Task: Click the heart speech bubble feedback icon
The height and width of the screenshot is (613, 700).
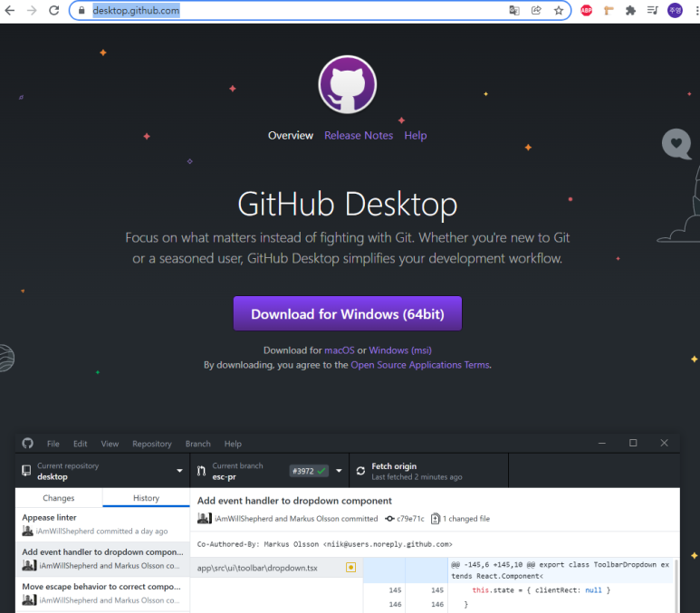Action: click(x=676, y=144)
